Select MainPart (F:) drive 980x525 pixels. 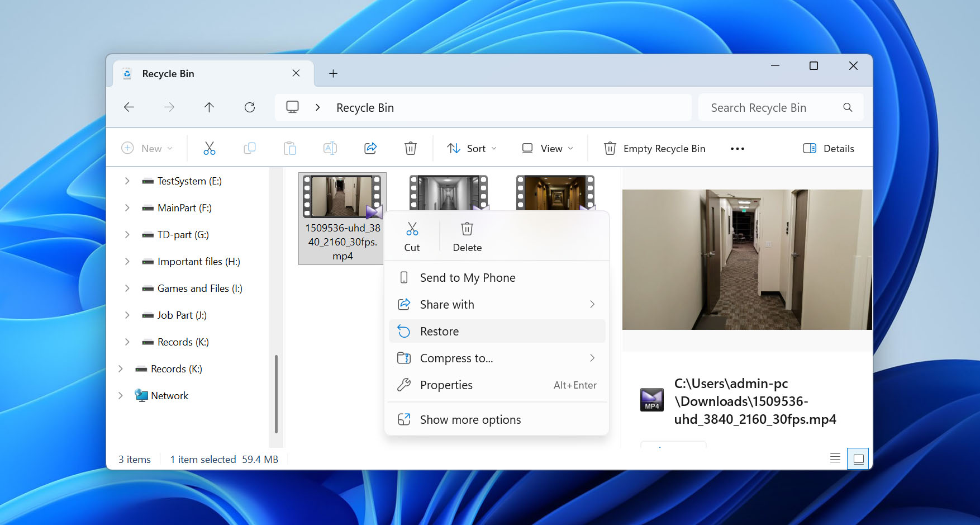(x=178, y=208)
